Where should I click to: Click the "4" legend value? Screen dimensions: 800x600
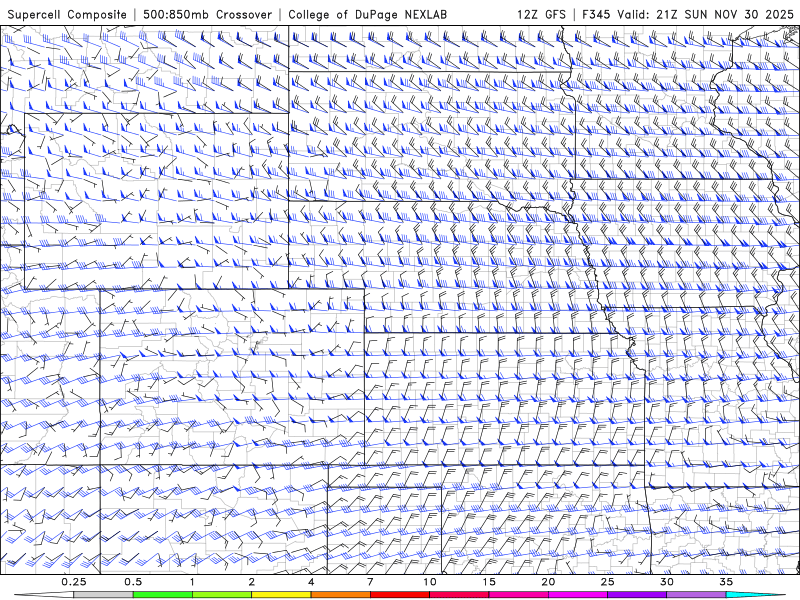(311, 582)
